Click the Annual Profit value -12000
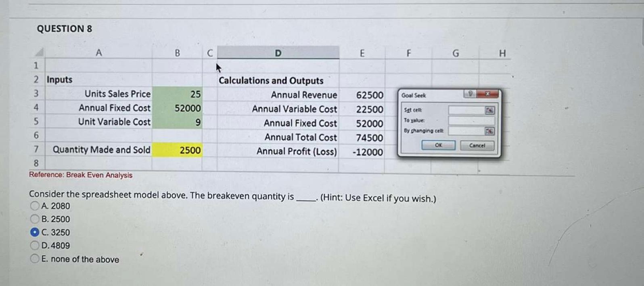 [368, 152]
